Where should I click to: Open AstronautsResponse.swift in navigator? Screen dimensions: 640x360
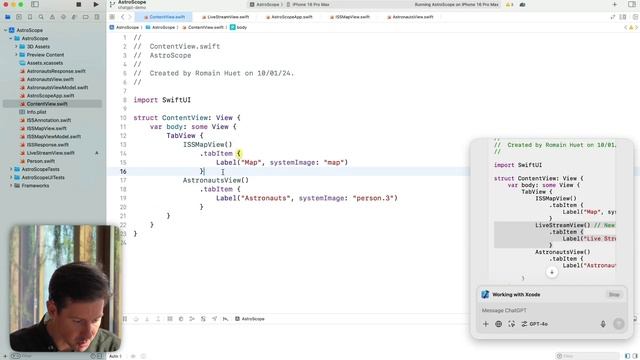[53, 71]
